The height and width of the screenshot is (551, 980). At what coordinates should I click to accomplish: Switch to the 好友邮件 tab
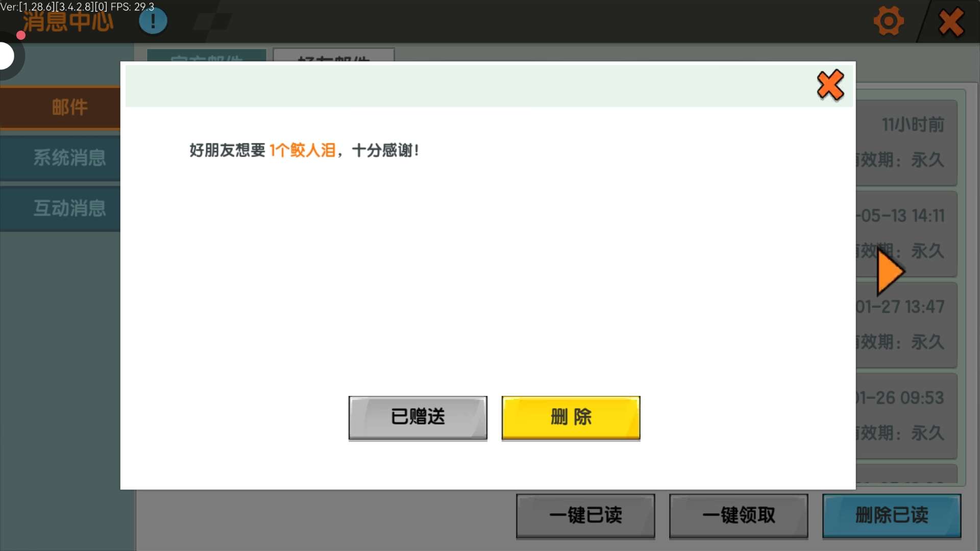click(x=333, y=55)
